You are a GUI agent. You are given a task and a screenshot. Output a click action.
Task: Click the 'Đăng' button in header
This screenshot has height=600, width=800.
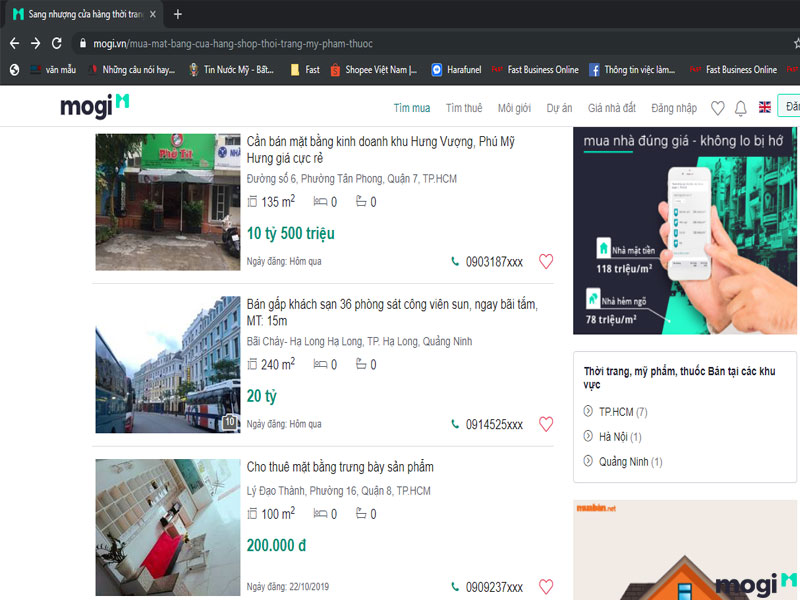point(789,106)
